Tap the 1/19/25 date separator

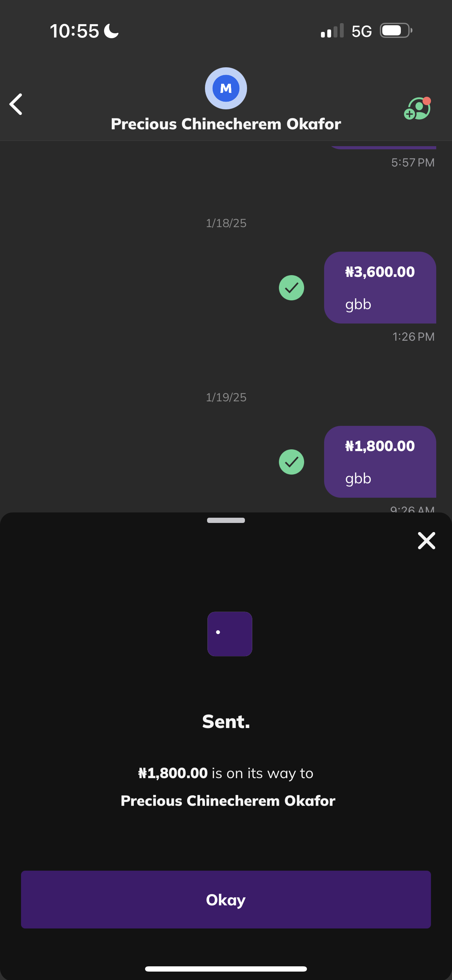226,397
